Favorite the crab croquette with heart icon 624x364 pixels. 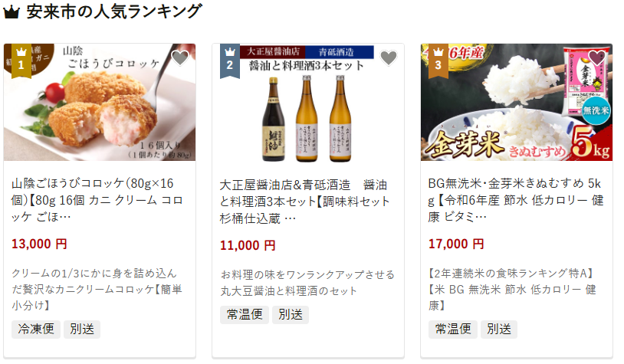180,58
